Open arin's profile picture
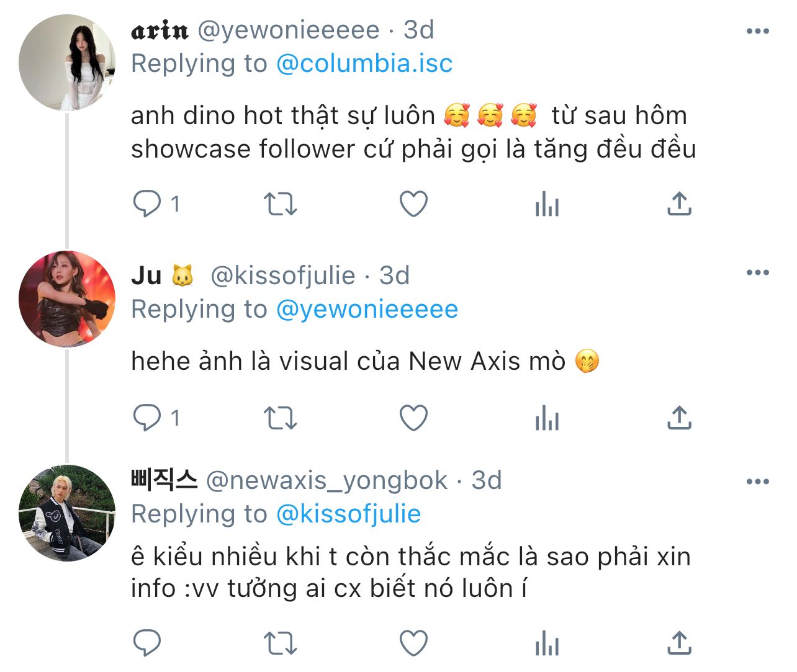This screenshot has width=797, height=672. 67,63
